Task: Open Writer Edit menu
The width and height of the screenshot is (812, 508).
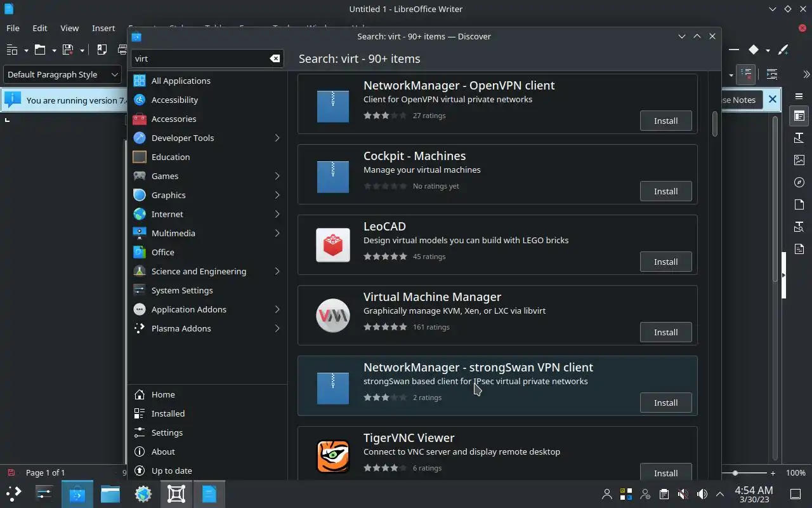Action: coord(40,28)
